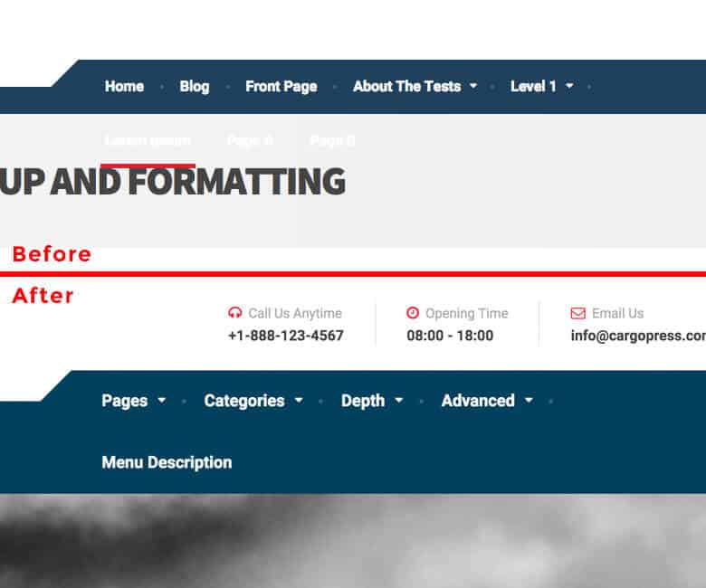Open the Level 1 submenu arrow
This screenshot has height=588, width=706.
(569, 87)
